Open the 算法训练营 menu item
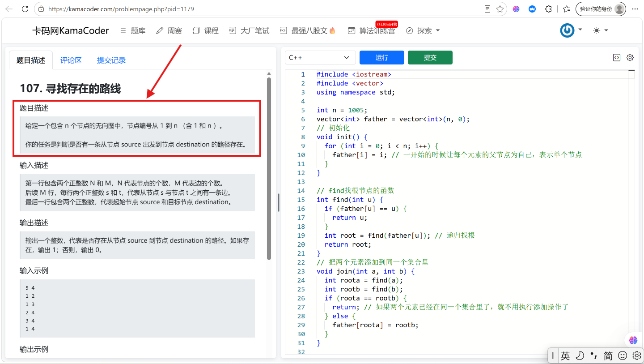Viewport: 644px width, 364px height. pyautogui.click(x=371, y=30)
